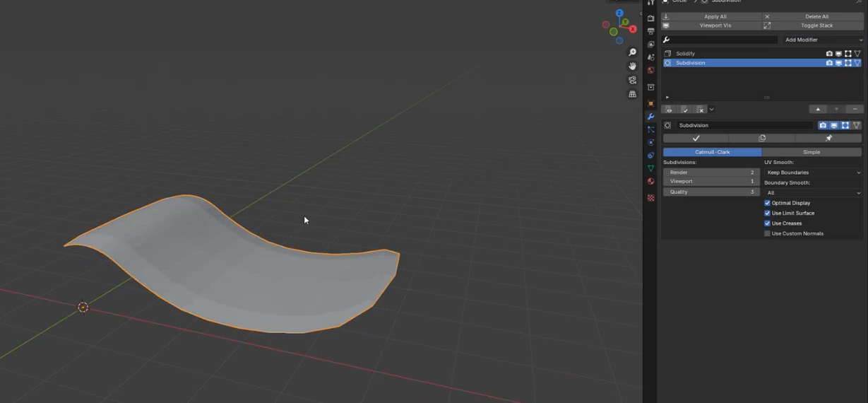868x403 pixels.
Task: Toggle render camera for Solidify row
Action: 829,54
